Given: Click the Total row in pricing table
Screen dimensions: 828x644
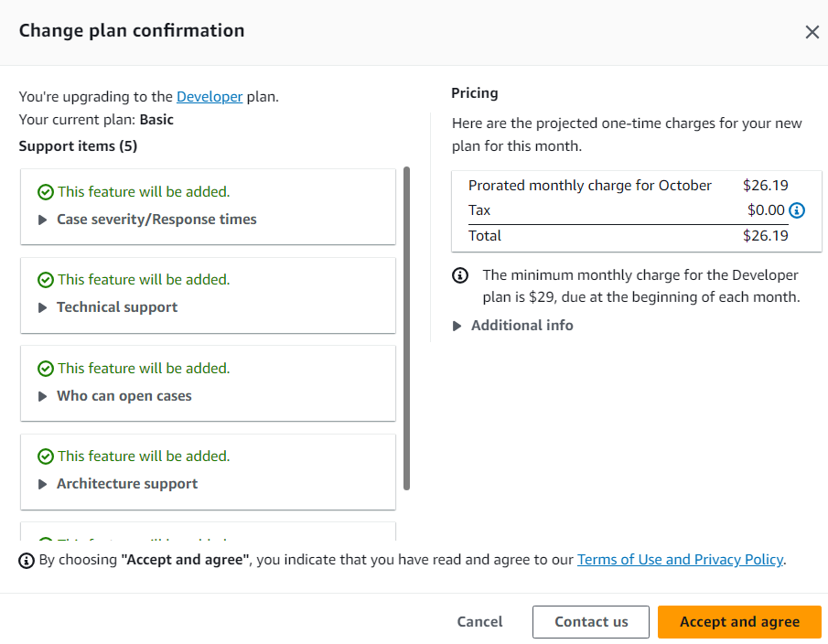Looking at the screenshot, I should [628, 236].
